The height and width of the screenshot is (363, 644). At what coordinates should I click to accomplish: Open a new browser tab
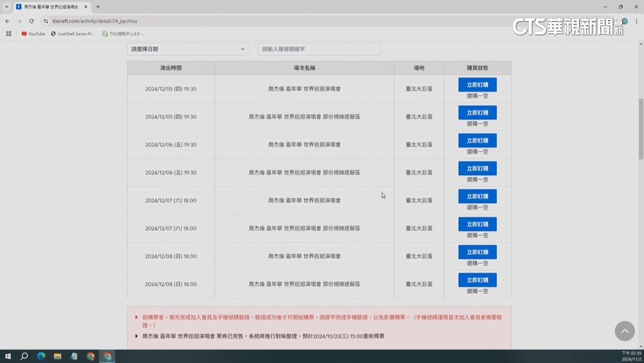[98, 7]
